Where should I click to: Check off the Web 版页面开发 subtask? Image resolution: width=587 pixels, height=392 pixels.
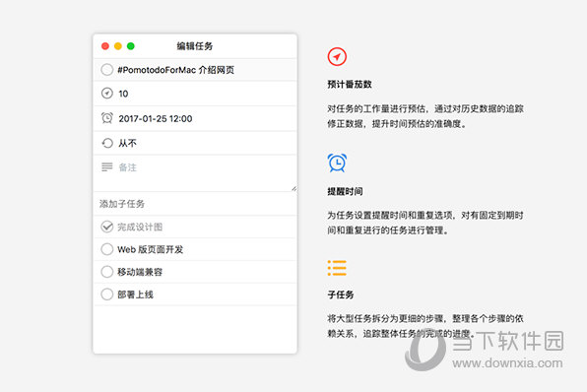click(107, 249)
